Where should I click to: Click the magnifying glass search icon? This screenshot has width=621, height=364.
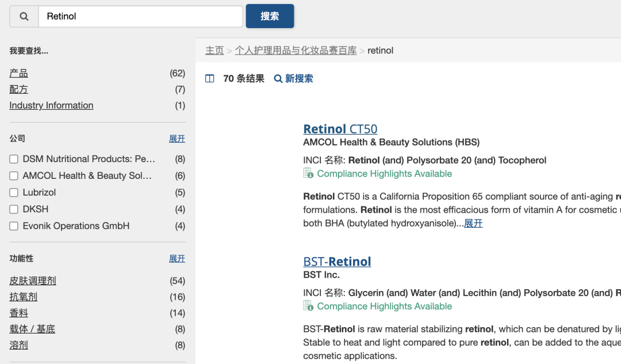pos(23,16)
